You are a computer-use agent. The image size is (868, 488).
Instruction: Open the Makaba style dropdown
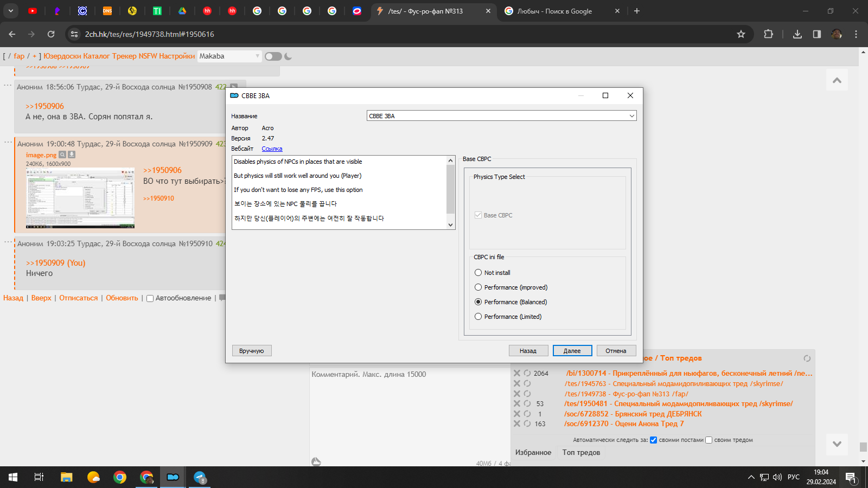tap(229, 56)
